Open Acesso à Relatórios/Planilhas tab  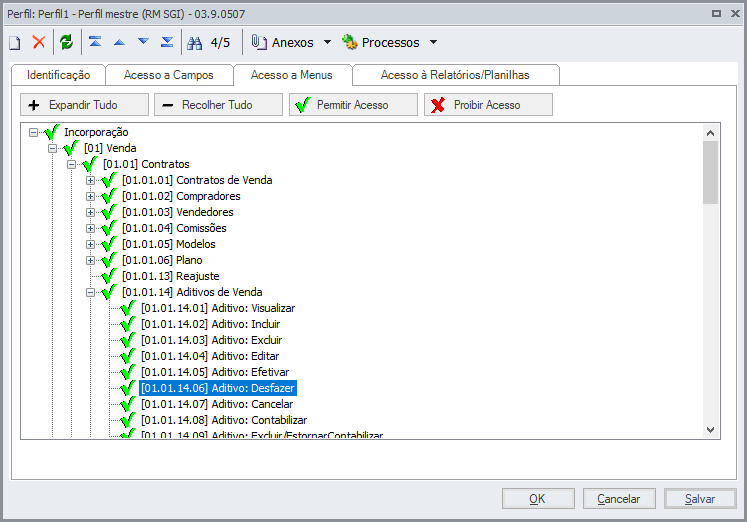455,75
